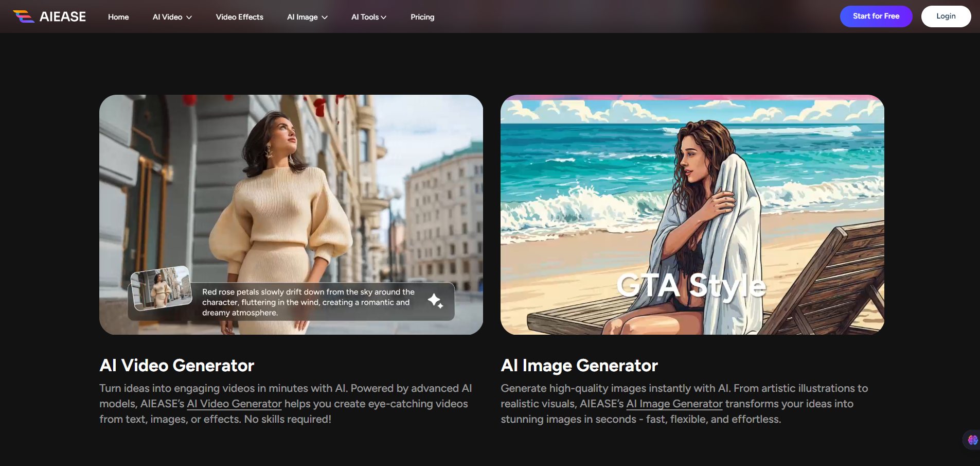Click the AI Image Generator heading
Viewport: 980px width, 466px height.
coord(579,365)
